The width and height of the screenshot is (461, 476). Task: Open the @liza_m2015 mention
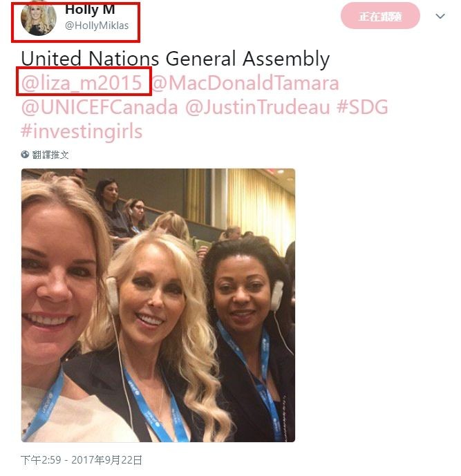click(82, 83)
